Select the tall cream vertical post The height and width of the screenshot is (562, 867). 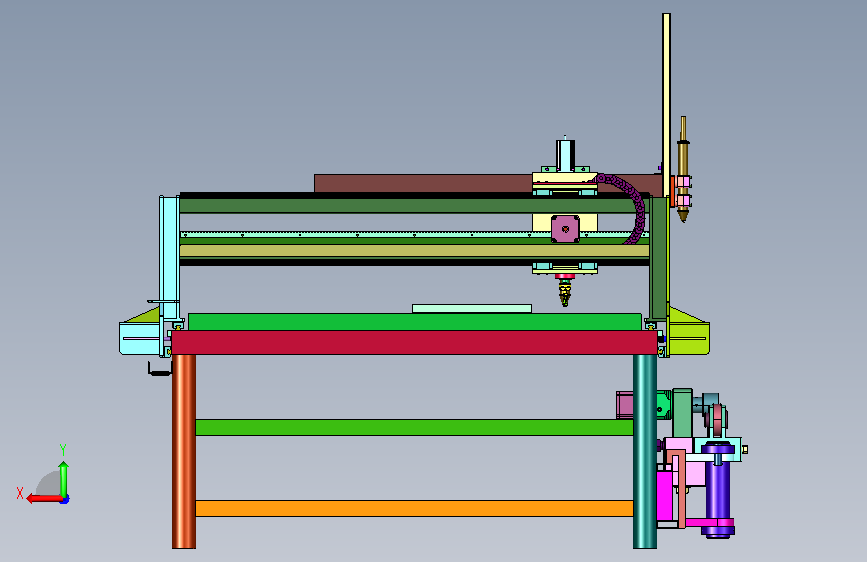pos(666,105)
